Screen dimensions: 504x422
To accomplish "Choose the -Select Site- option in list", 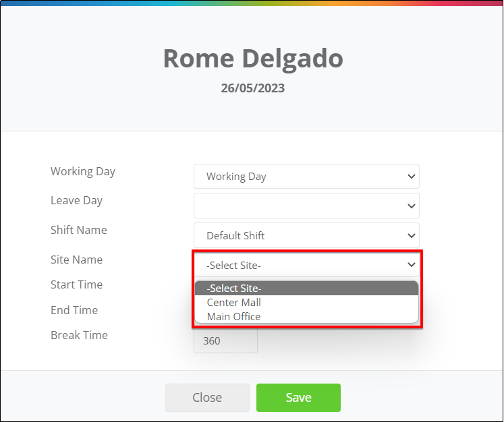I will click(x=306, y=289).
